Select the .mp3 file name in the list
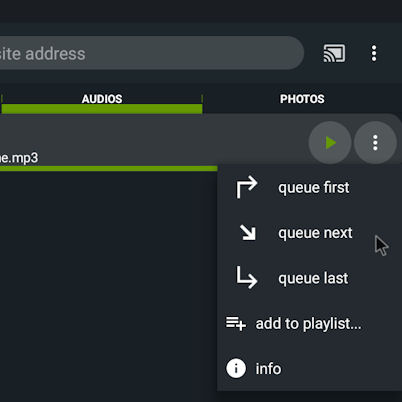 point(19,158)
